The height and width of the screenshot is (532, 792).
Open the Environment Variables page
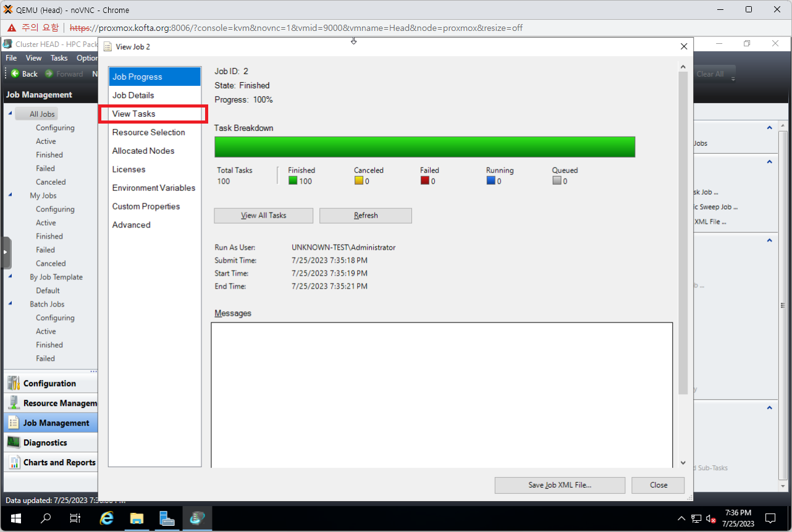[154, 188]
